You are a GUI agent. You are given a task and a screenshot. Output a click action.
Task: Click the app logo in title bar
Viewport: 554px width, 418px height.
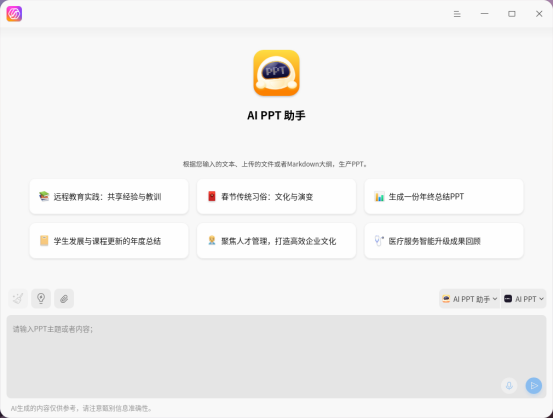point(14,14)
